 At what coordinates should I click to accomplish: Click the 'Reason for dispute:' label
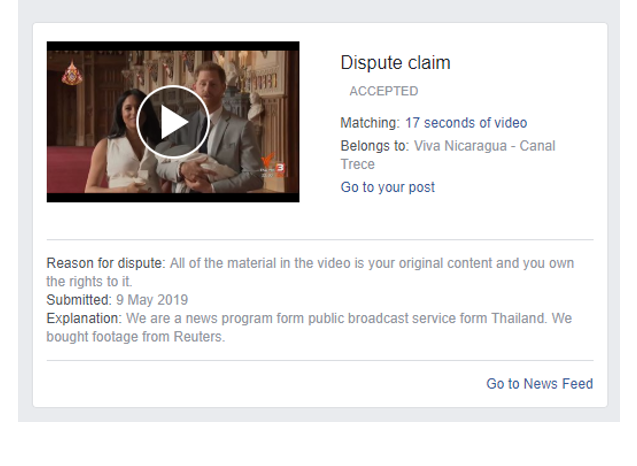click(x=106, y=263)
